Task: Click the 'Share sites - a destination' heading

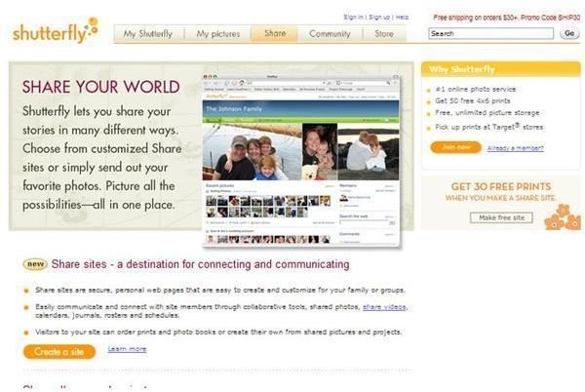Action: 200,264
